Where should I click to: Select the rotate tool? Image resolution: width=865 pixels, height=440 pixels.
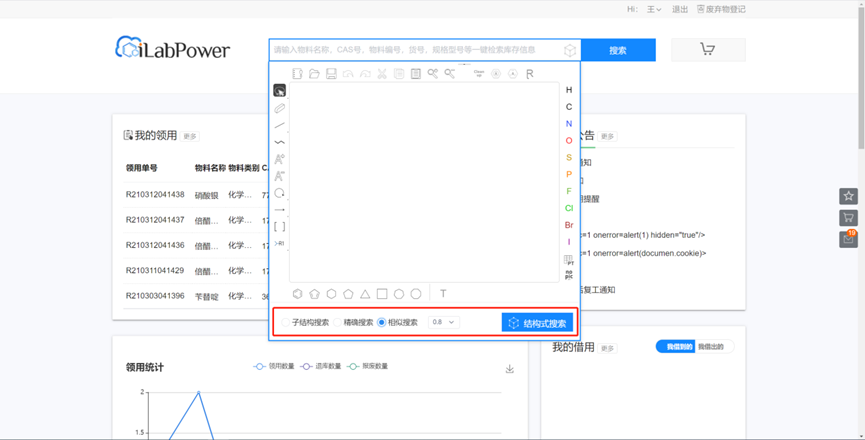(280, 193)
